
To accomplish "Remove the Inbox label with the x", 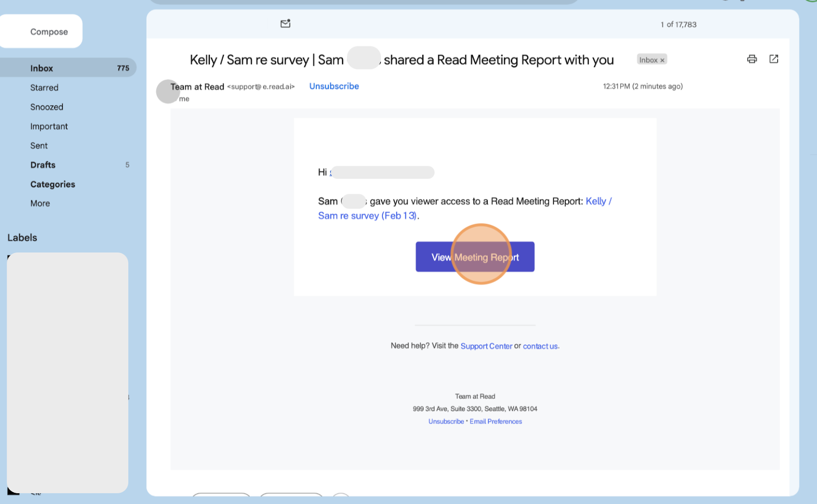I will [x=662, y=60].
